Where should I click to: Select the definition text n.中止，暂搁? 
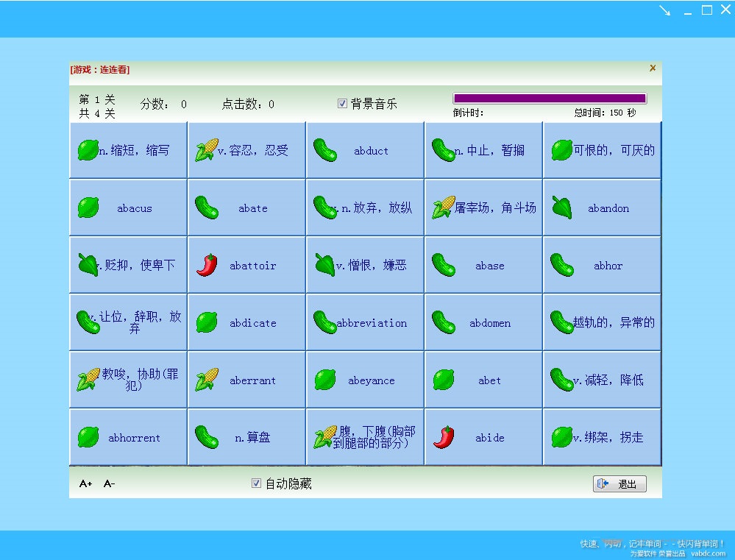(x=489, y=150)
